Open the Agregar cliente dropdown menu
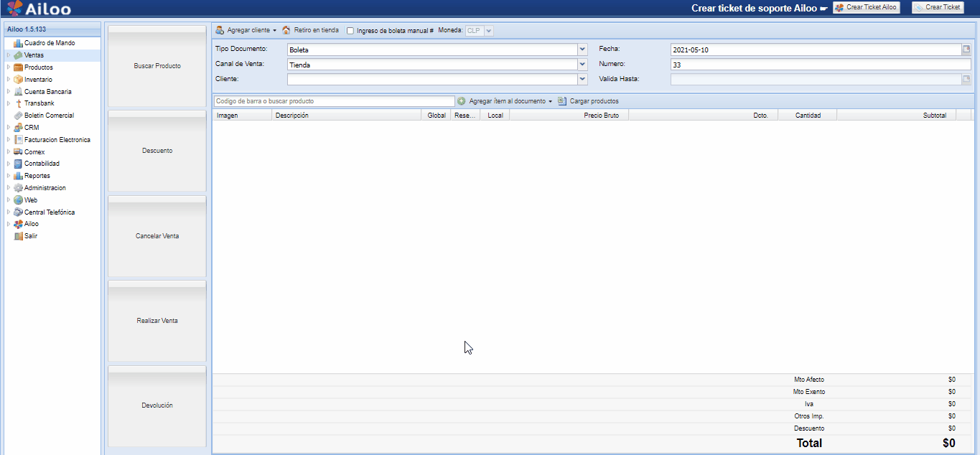The image size is (980, 455). pyautogui.click(x=274, y=31)
